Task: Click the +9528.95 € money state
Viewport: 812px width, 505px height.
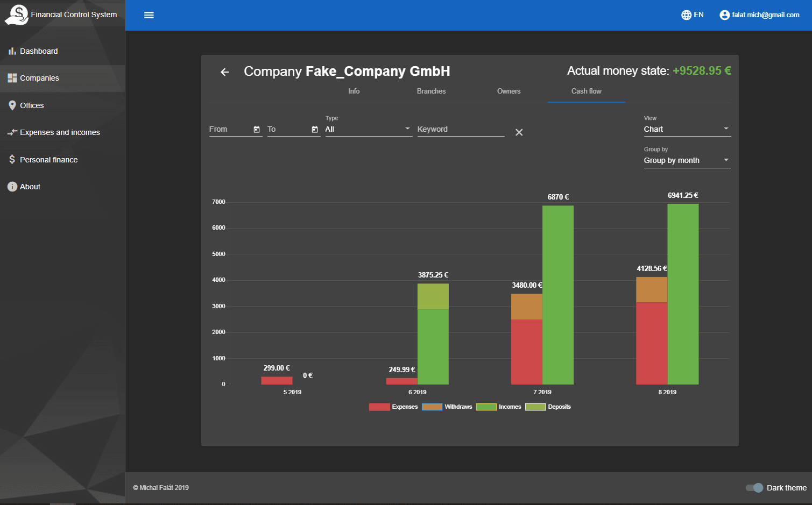Action: pos(702,71)
